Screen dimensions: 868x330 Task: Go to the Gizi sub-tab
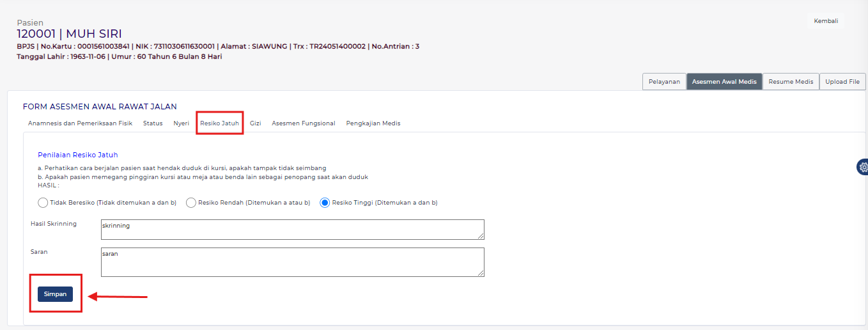(x=255, y=123)
